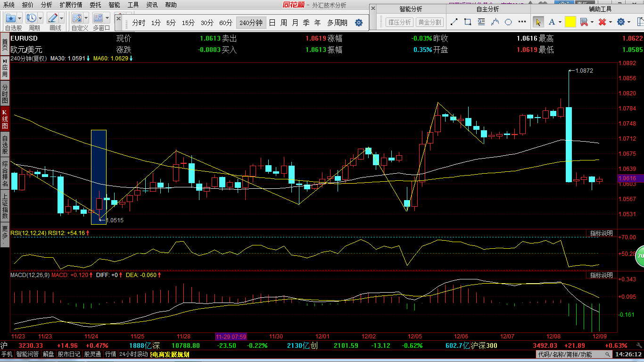The width and height of the screenshot is (644, 362).
Task: Open period settings gear icon
Action: pyautogui.click(x=359, y=23)
